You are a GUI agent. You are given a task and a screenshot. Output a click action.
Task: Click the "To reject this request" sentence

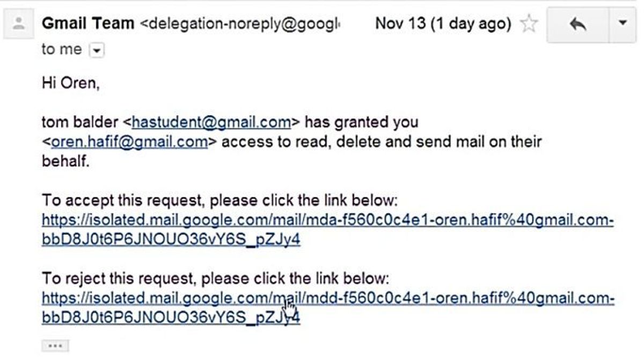(x=215, y=279)
